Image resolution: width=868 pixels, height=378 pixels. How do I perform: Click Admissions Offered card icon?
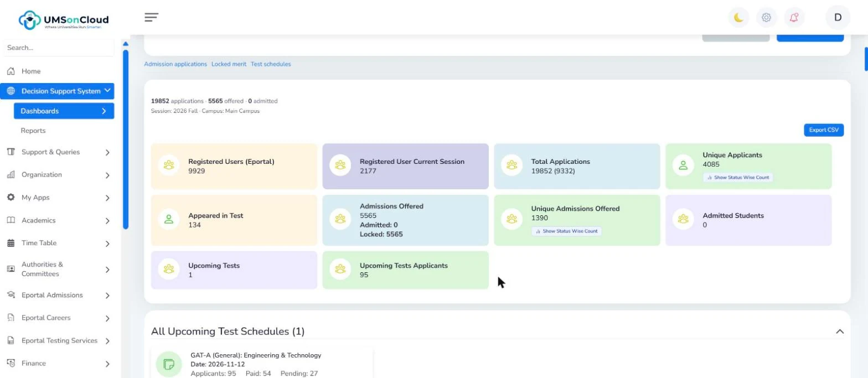(x=340, y=219)
